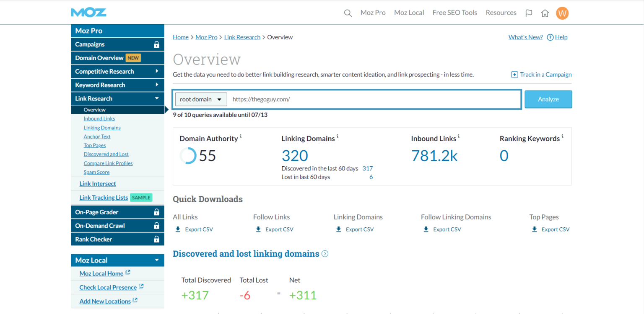
Task: Click the Domain Authority info icon
Action: 241,136
